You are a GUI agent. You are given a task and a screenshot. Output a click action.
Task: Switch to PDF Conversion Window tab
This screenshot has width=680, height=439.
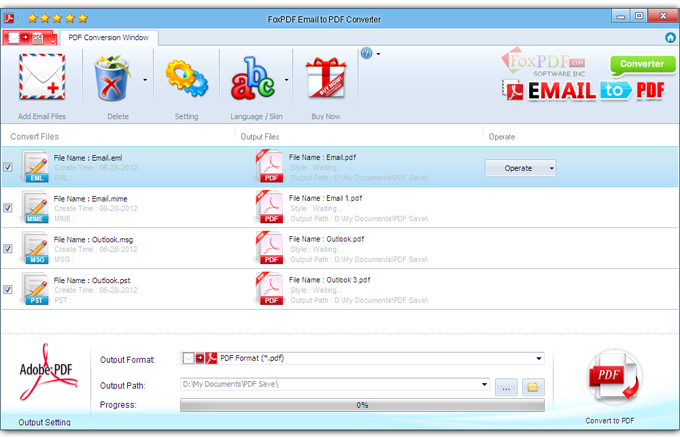(109, 38)
